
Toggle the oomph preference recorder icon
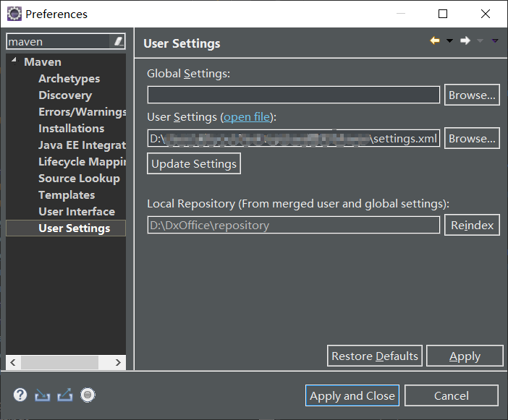(x=88, y=395)
